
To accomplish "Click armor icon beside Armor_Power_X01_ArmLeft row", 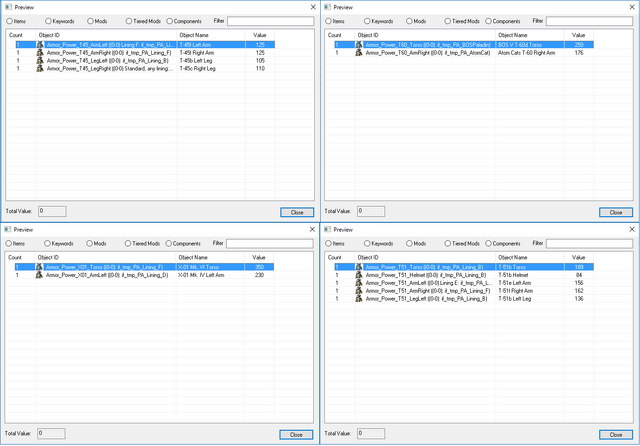I will tap(39, 275).
